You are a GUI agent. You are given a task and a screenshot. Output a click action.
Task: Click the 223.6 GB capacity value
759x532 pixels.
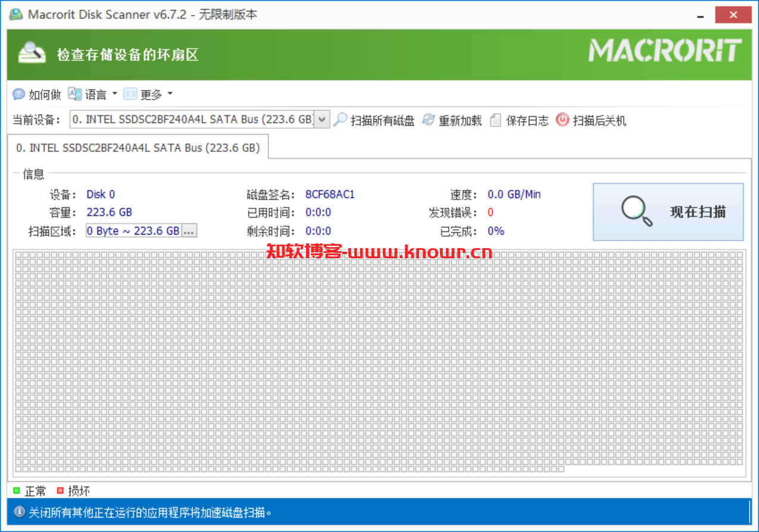109,212
